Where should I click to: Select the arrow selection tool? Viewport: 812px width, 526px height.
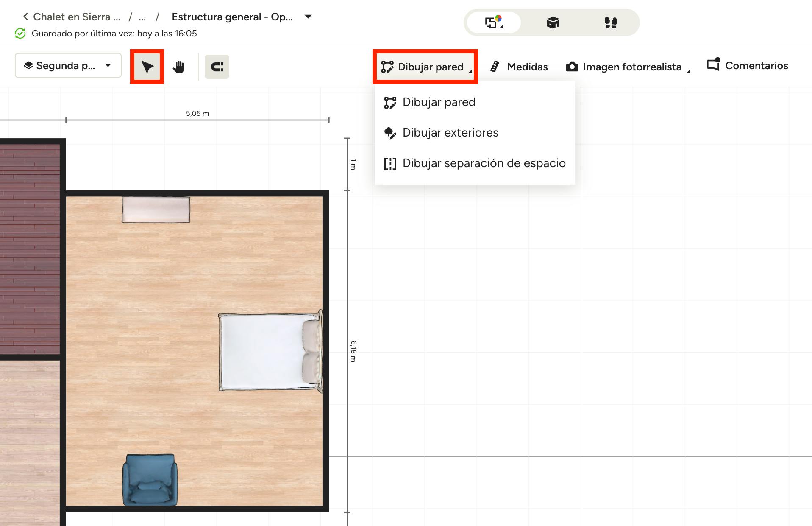(x=147, y=67)
